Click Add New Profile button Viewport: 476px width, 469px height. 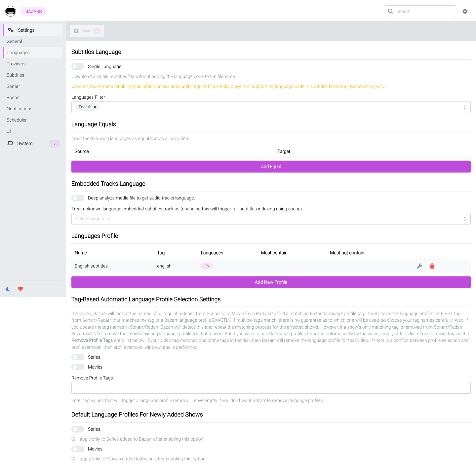tap(271, 282)
